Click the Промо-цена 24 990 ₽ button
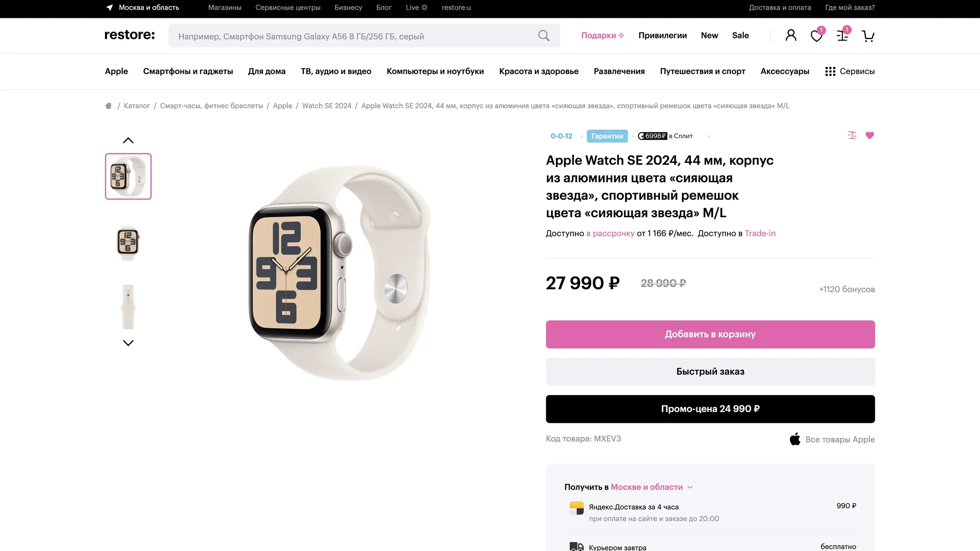The image size is (980, 551). pos(710,409)
